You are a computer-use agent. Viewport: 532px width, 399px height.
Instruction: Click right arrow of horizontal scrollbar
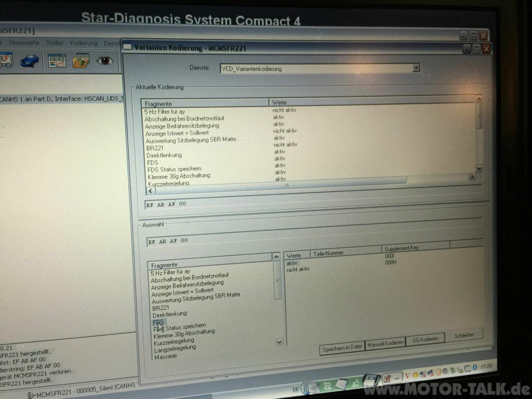click(x=472, y=177)
